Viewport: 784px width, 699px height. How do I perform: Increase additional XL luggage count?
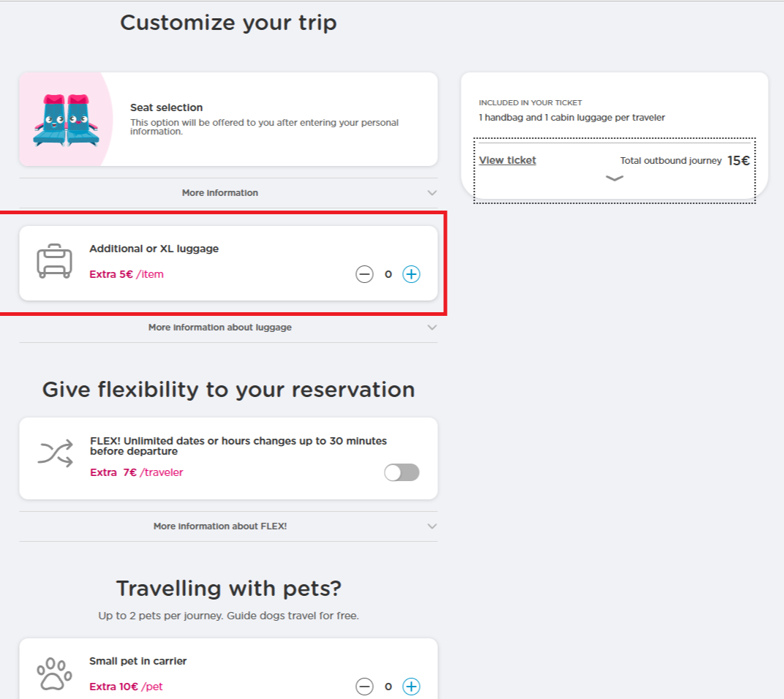pyautogui.click(x=412, y=274)
